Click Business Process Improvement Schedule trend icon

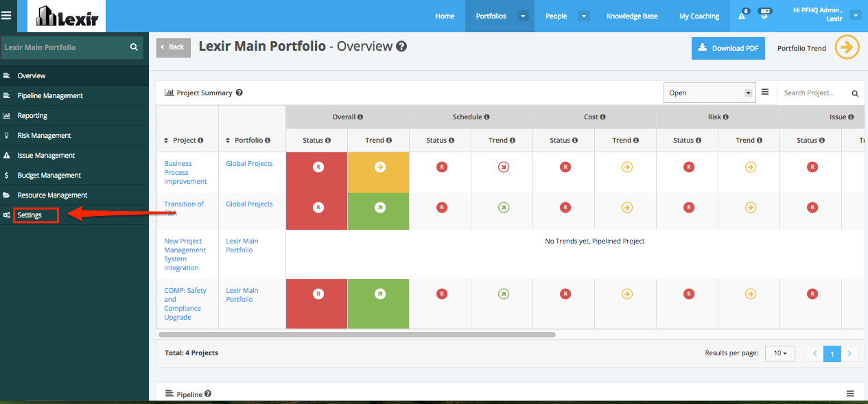click(503, 167)
